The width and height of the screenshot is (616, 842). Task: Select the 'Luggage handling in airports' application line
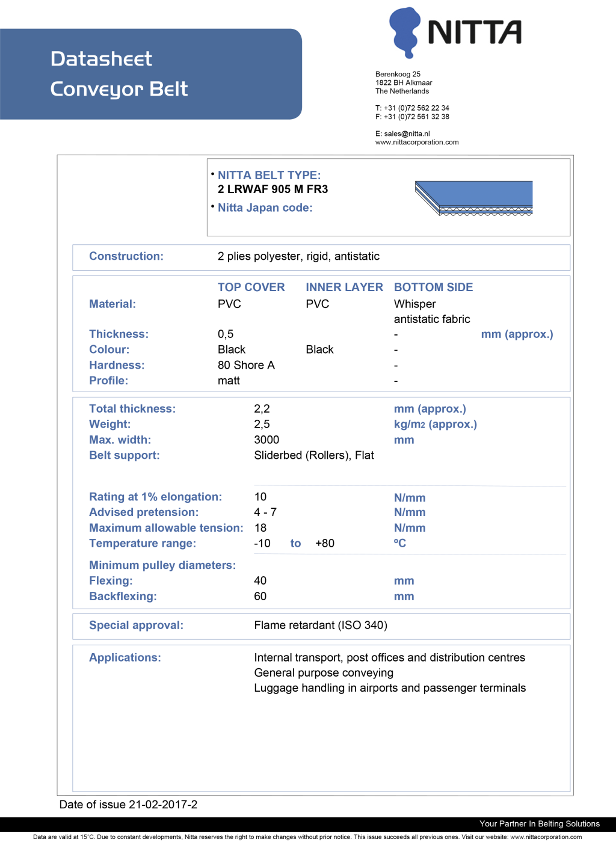point(390,688)
